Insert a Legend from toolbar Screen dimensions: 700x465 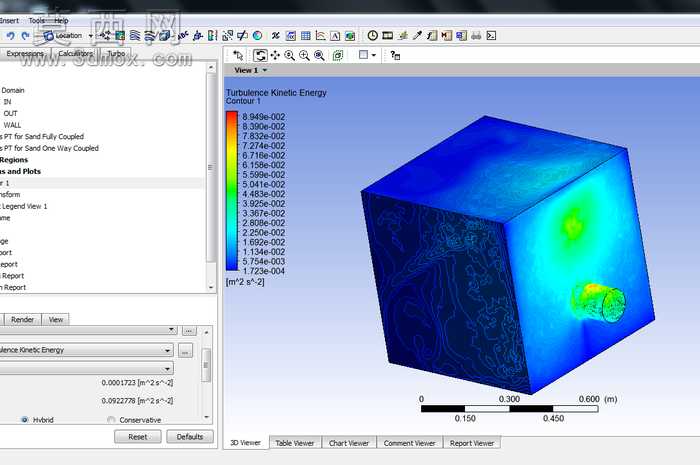(x=212, y=36)
